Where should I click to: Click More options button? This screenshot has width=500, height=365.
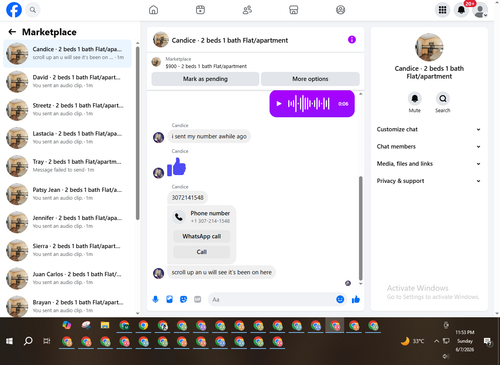(x=310, y=79)
